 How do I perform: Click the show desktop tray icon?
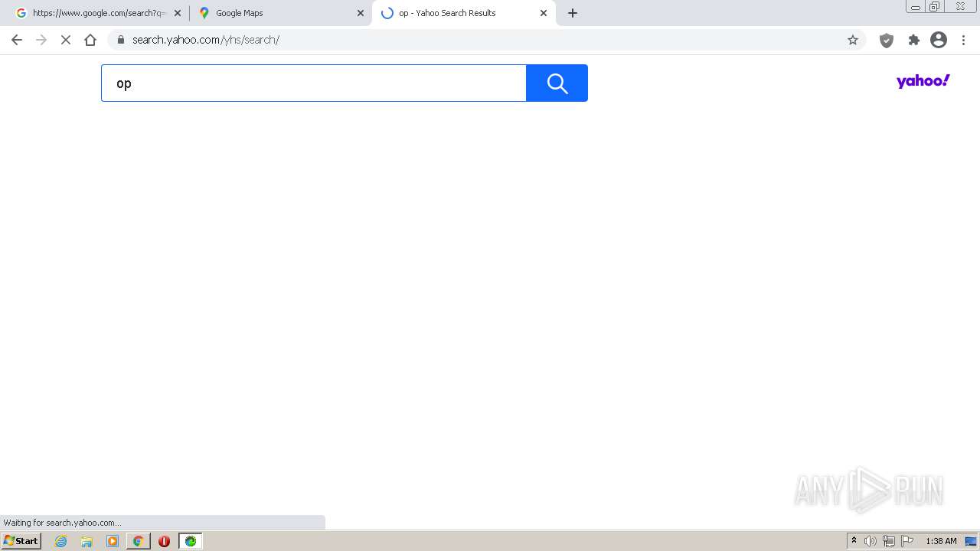[x=971, y=541]
